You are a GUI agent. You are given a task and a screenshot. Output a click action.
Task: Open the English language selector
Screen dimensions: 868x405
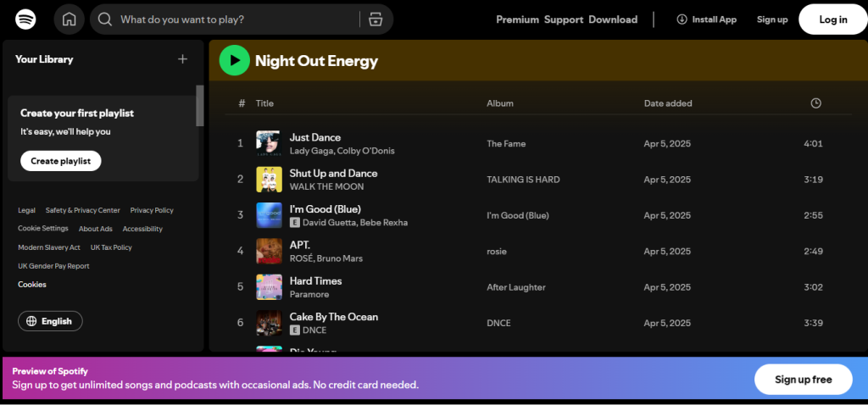coord(50,321)
